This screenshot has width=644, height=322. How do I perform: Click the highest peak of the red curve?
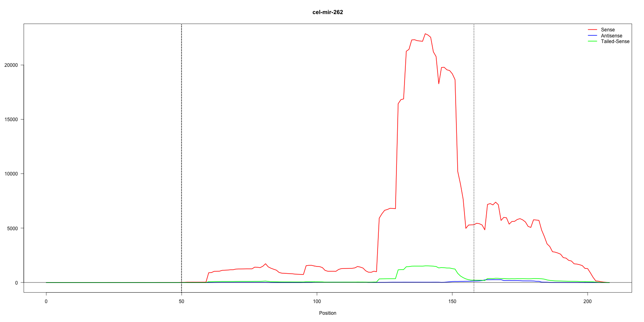click(x=425, y=34)
